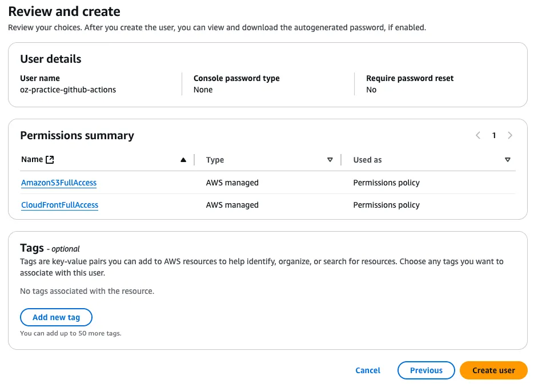Go to previous permissions page chevron
538x392 pixels.
point(478,135)
